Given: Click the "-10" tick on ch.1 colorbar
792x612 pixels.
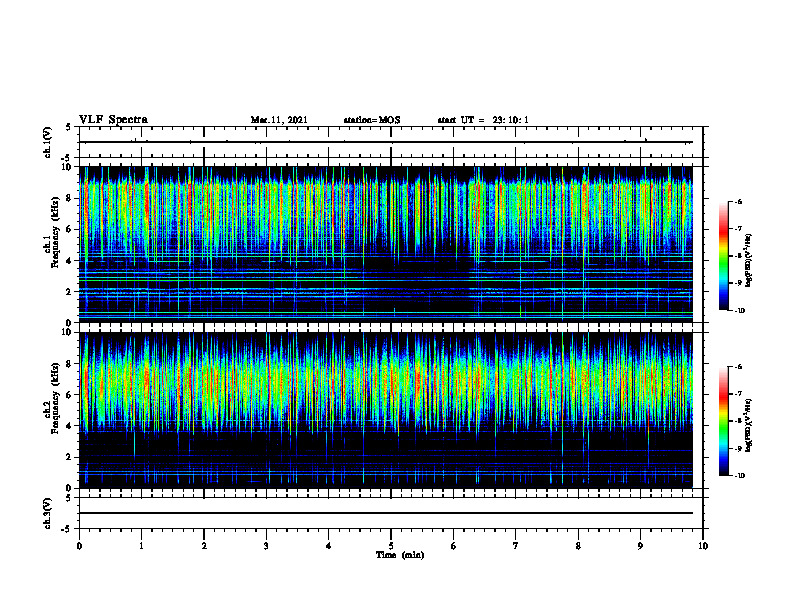Looking at the screenshot, I should (739, 311).
